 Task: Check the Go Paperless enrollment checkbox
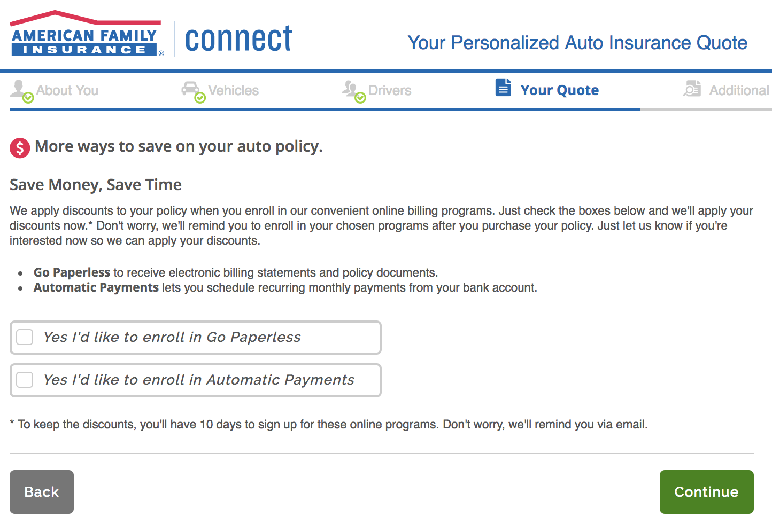[x=25, y=337]
